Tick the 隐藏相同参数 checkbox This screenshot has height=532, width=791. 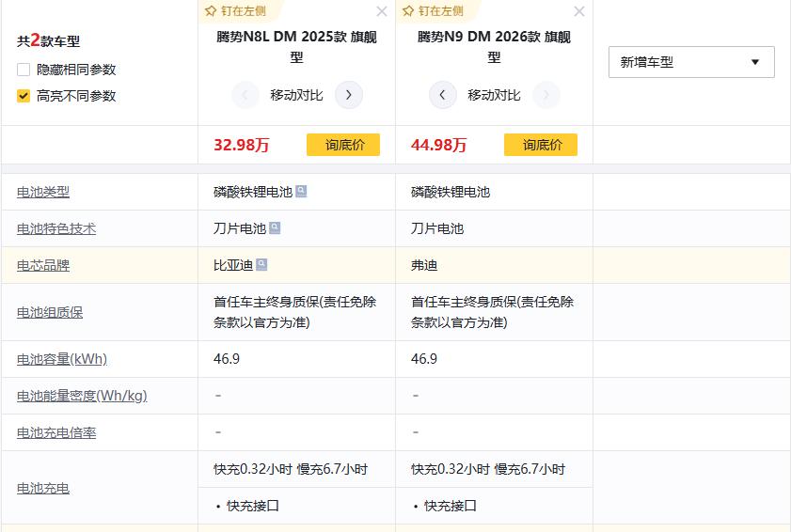tap(24, 70)
